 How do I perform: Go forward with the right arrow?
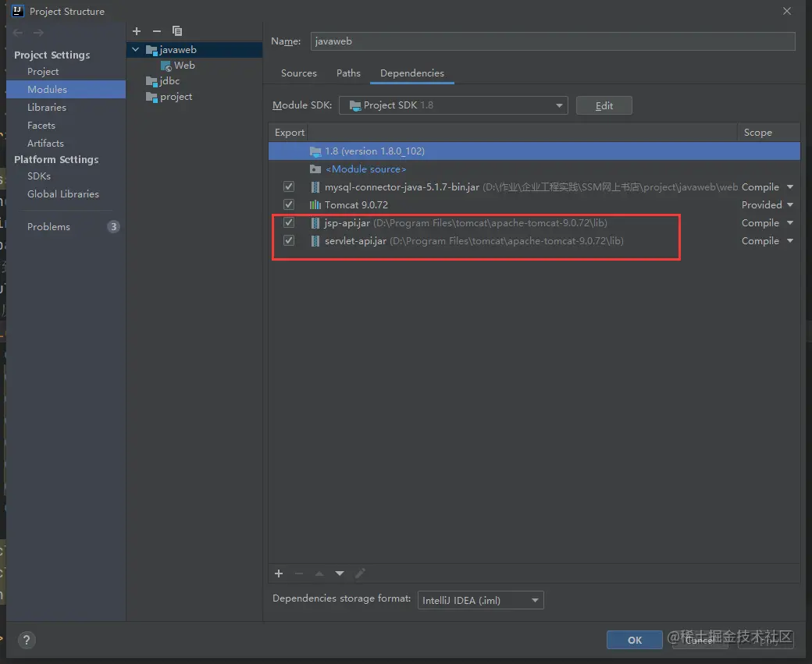[38, 33]
